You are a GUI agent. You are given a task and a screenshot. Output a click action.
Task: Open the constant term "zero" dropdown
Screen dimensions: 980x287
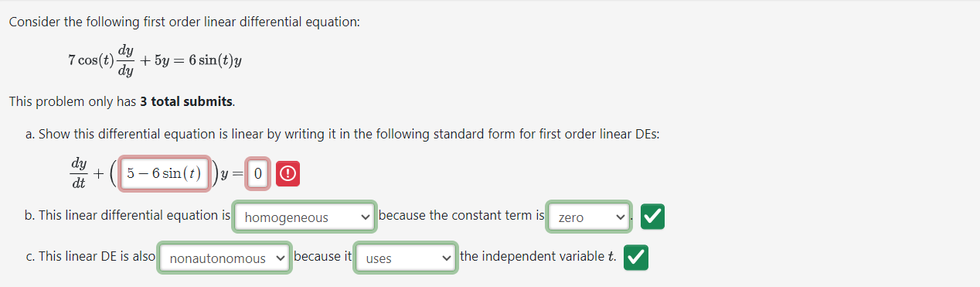[589, 217]
